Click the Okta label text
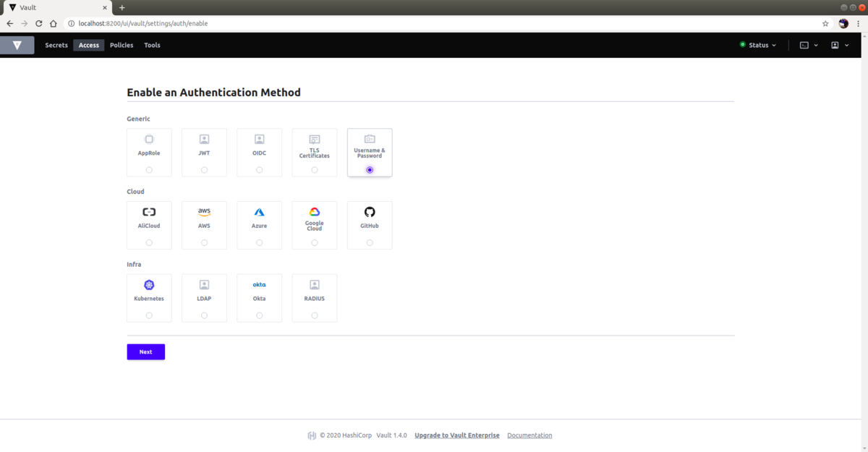This screenshot has width=868, height=452. 259,299
